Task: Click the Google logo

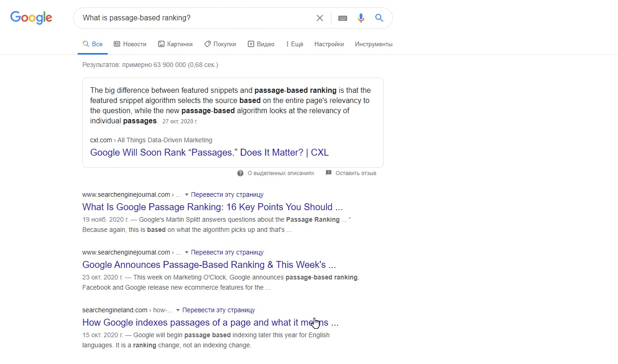Action: click(x=31, y=18)
